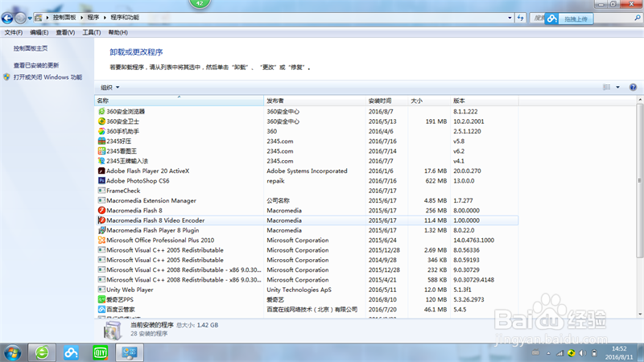Click the 2345王牌输入法 program icon

tap(101, 161)
